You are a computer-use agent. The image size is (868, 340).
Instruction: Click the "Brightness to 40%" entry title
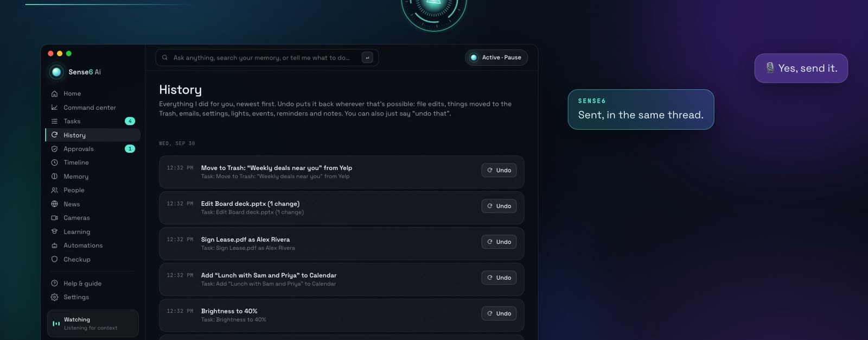coord(229,311)
